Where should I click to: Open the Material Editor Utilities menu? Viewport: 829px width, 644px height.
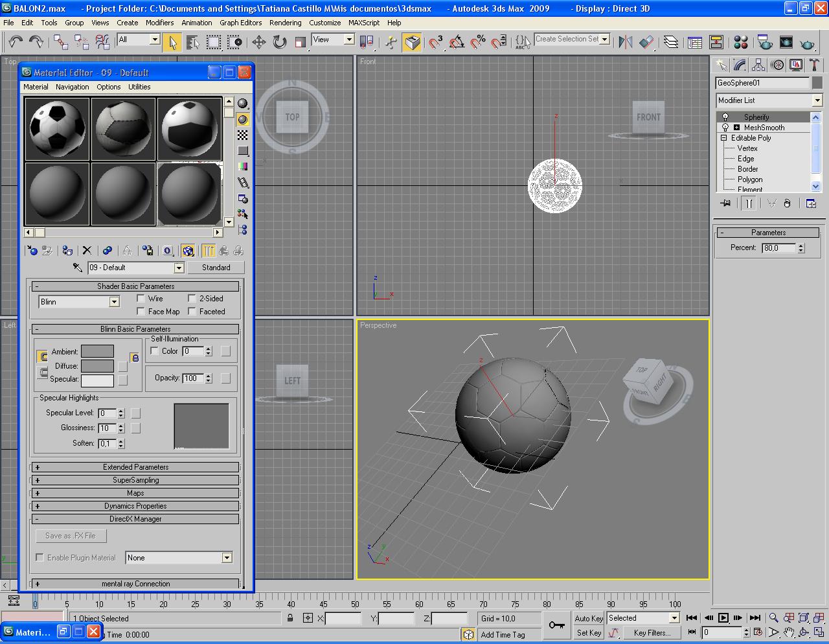[139, 87]
